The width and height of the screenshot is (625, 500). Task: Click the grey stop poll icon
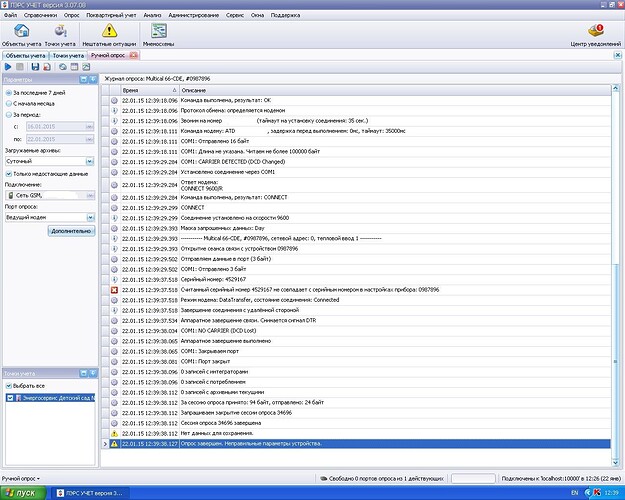pos(20,67)
